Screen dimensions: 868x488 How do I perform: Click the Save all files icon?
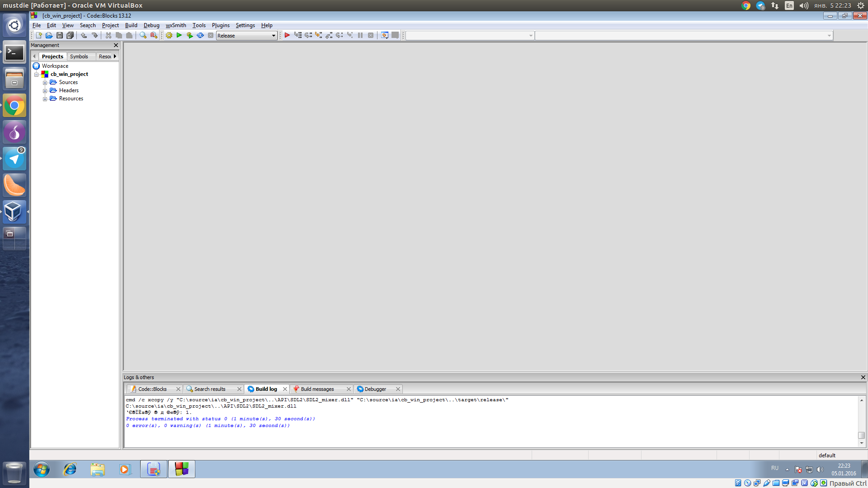coord(70,35)
